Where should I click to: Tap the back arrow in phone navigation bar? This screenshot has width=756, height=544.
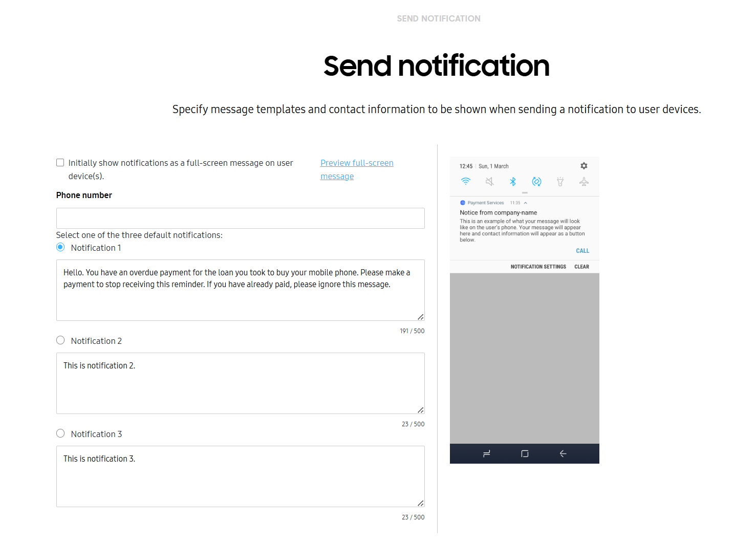tap(563, 453)
